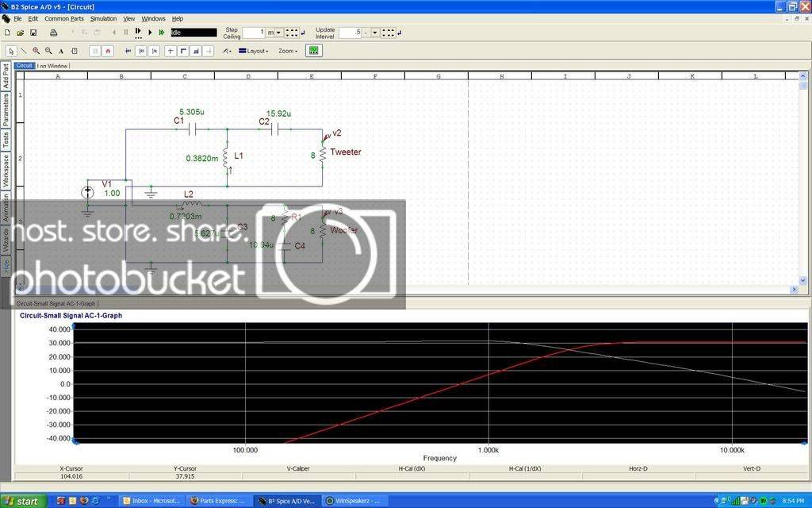Image resolution: width=812 pixels, height=508 pixels.
Task: Select Circuit-Small Signal AC-1-Graph tab
Action: [x=56, y=304]
